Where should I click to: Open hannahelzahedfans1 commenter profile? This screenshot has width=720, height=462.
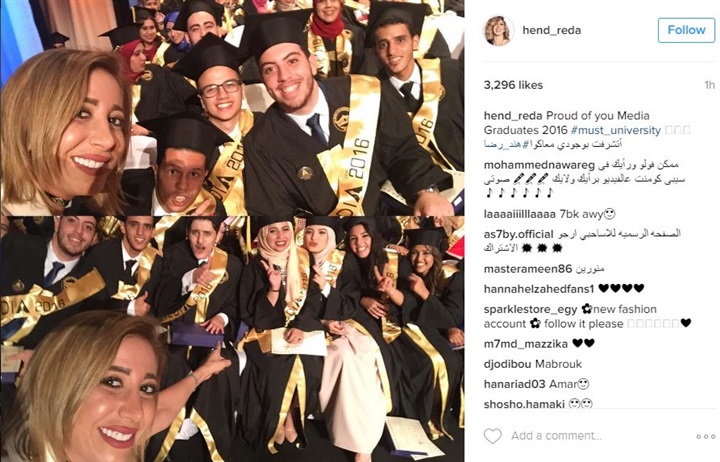click(539, 289)
